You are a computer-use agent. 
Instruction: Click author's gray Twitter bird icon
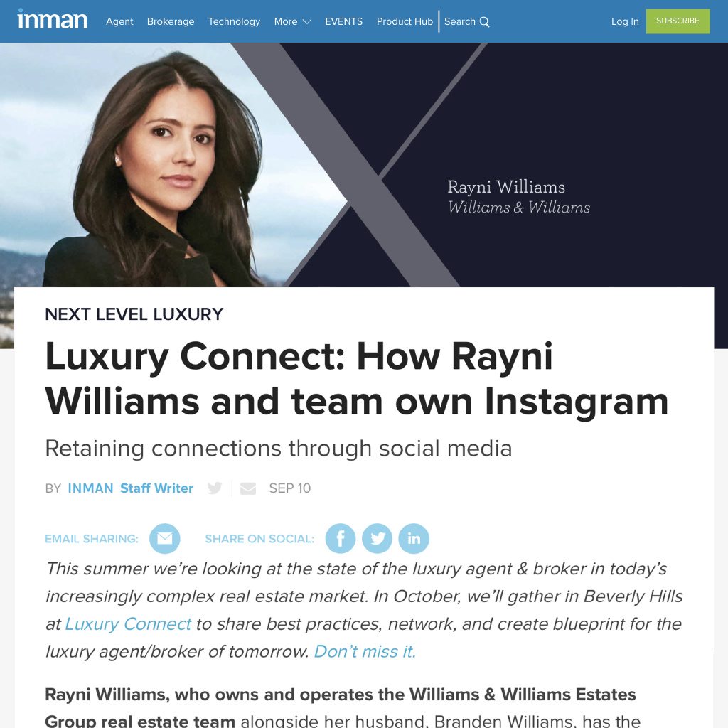pyautogui.click(x=215, y=488)
